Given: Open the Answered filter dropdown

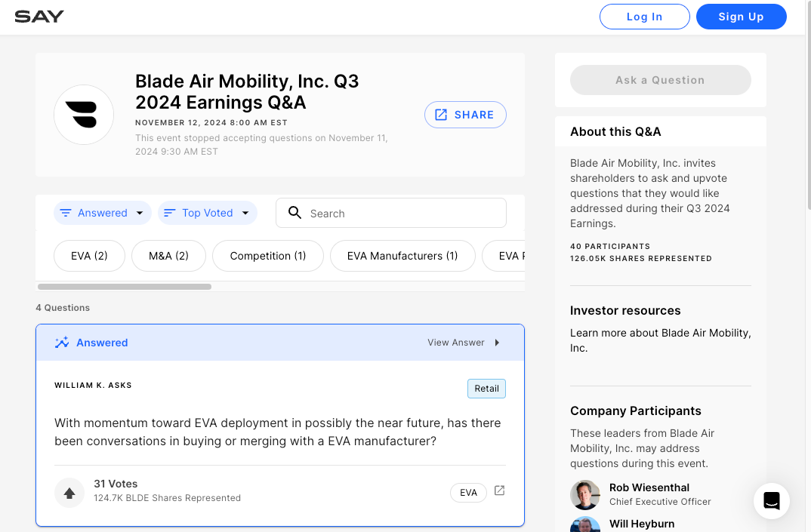Looking at the screenshot, I should point(103,213).
